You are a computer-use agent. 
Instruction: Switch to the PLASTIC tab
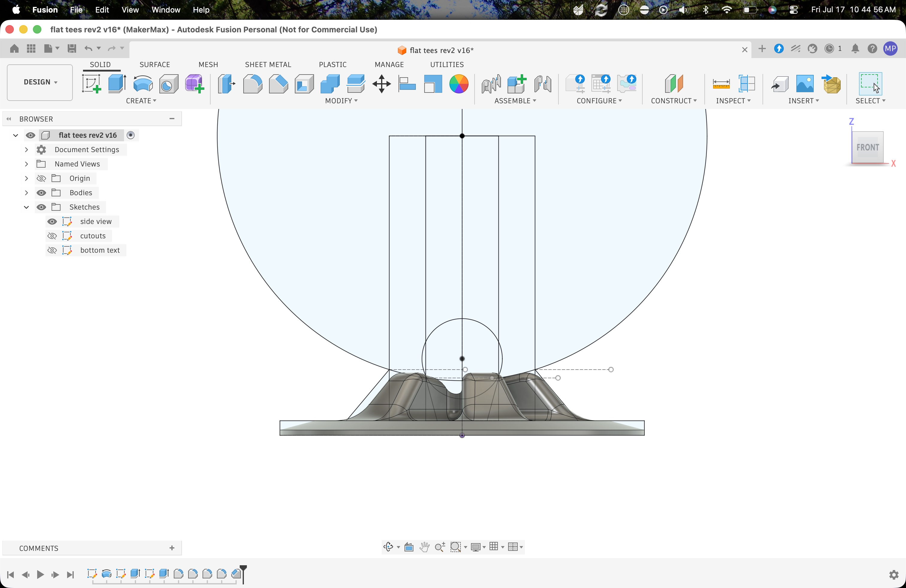tap(333, 65)
